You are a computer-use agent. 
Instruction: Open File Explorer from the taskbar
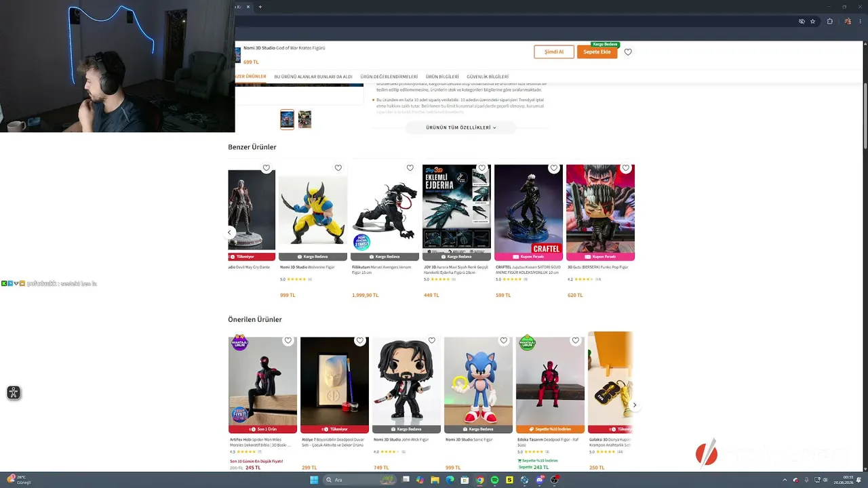click(435, 480)
